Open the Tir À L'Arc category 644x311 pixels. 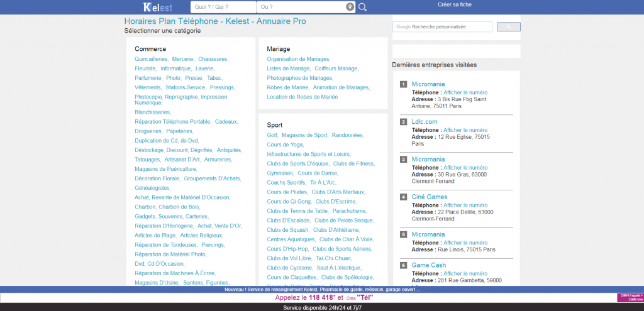click(323, 182)
